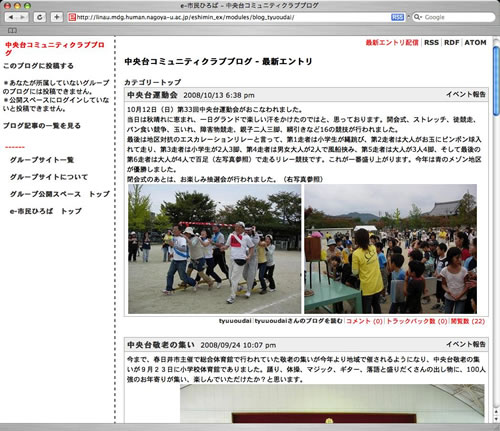This screenshot has width=500, height=431.
Task: Open the RSS badge in the address bar
Action: (397, 17)
